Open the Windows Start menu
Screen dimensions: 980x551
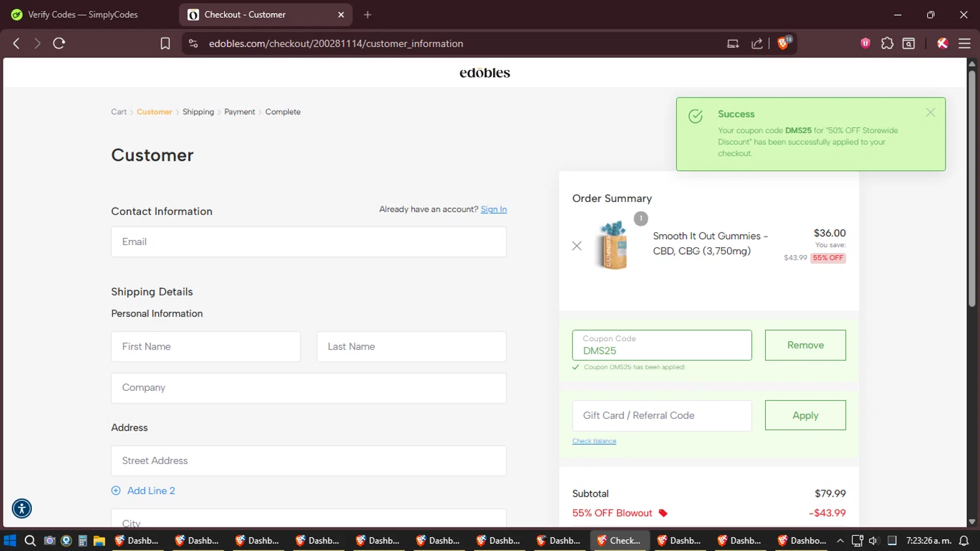(x=10, y=541)
